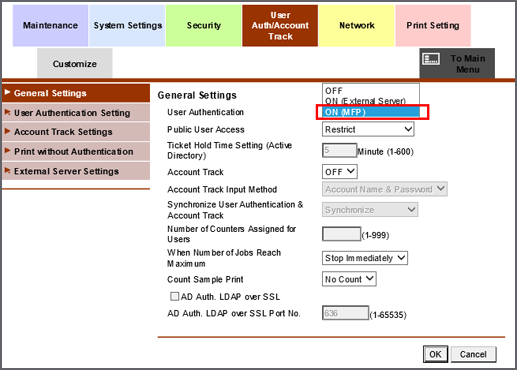Click the General Settings heading text

(x=197, y=96)
